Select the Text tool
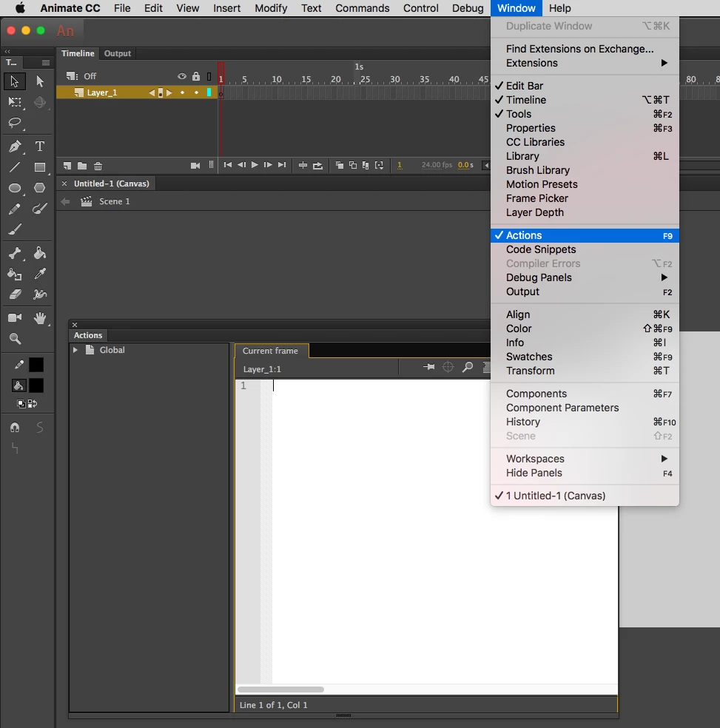Viewport: 720px width, 728px height. [x=40, y=146]
